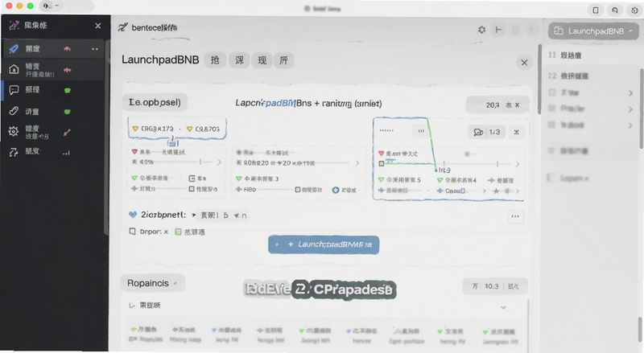The height and width of the screenshot is (353, 644).
Task: Select the 所 tab chip
Action: pyautogui.click(x=284, y=60)
